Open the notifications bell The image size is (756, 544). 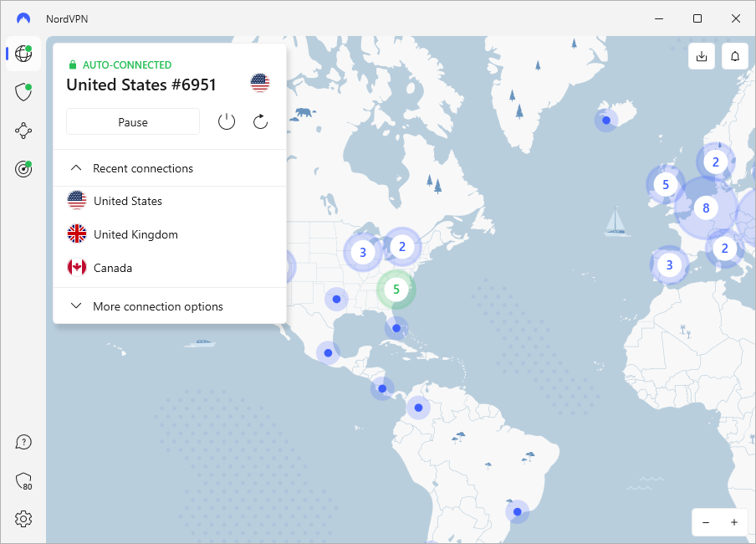(734, 56)
